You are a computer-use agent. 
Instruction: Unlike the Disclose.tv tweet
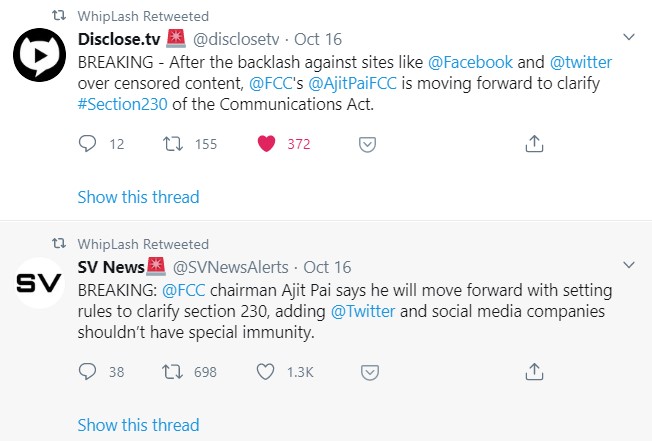(x=266, y=144)
